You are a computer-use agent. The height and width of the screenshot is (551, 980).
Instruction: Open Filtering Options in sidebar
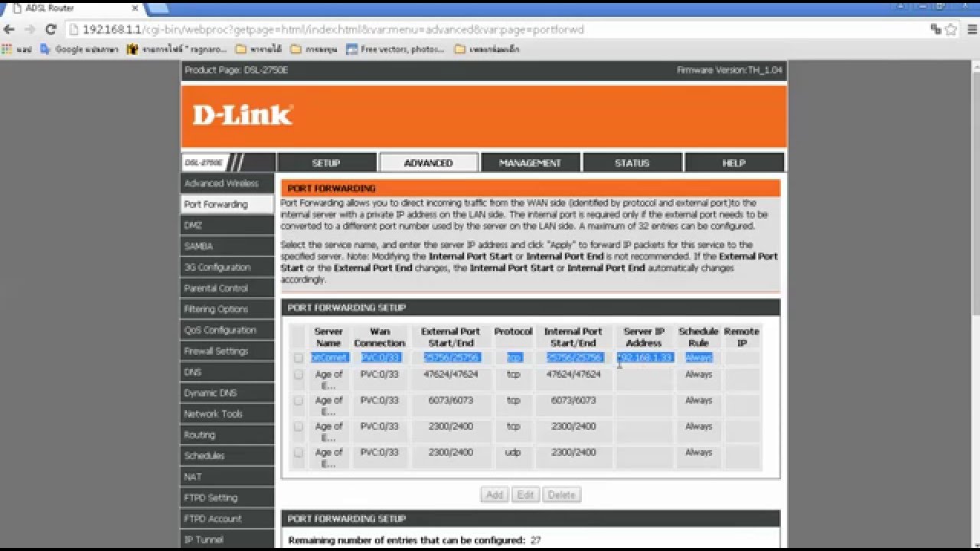tap(227, 309)
